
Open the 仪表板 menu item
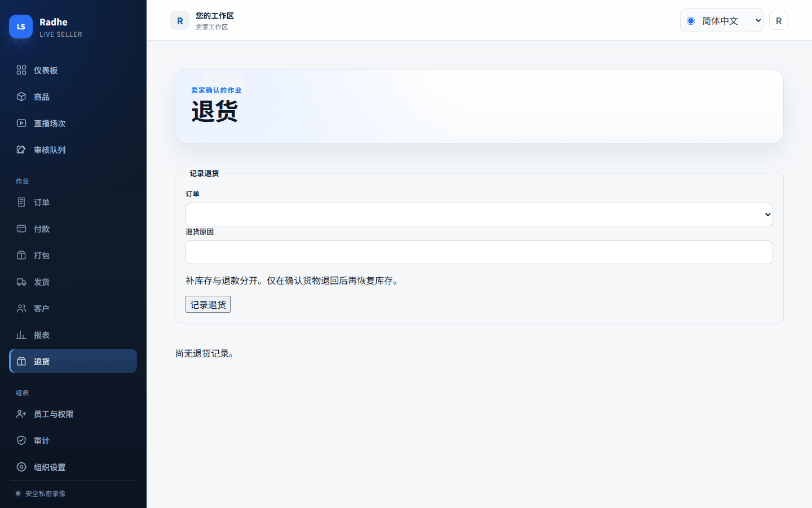point(73,70)
